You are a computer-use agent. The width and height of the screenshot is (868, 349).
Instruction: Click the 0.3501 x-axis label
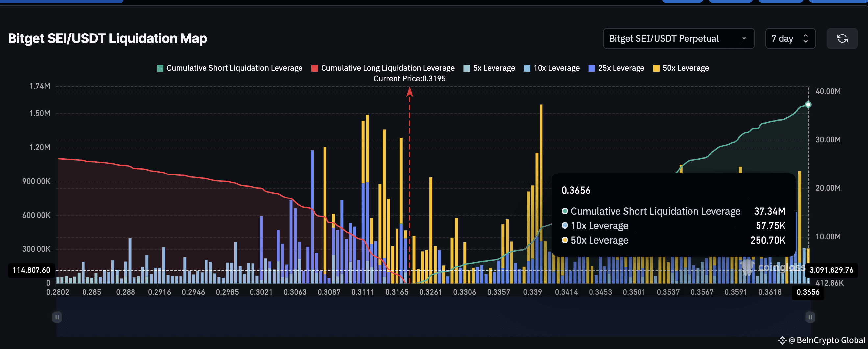click(634, 292)
